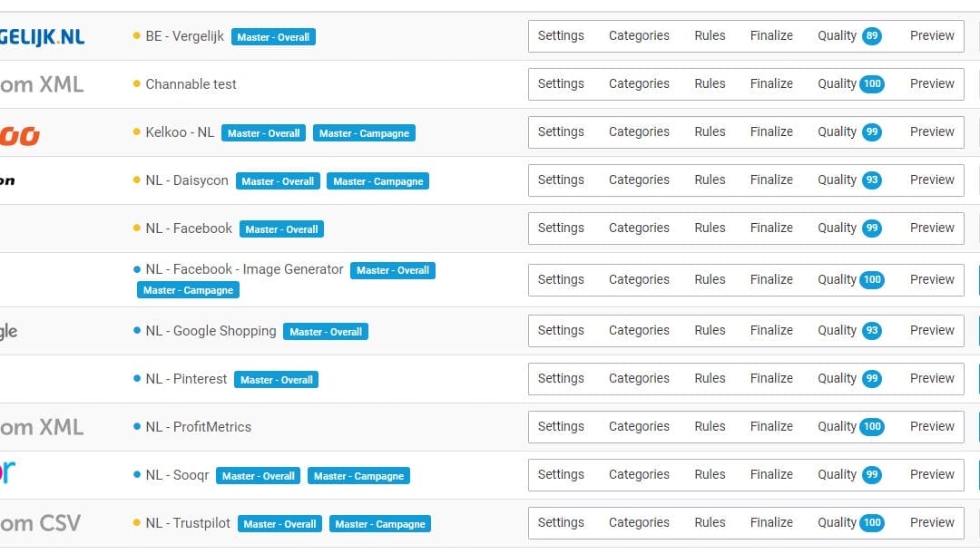Click the Sooqr logo in the left column
The height and width of the screenshot is (554, 980).
coord(8,473)
